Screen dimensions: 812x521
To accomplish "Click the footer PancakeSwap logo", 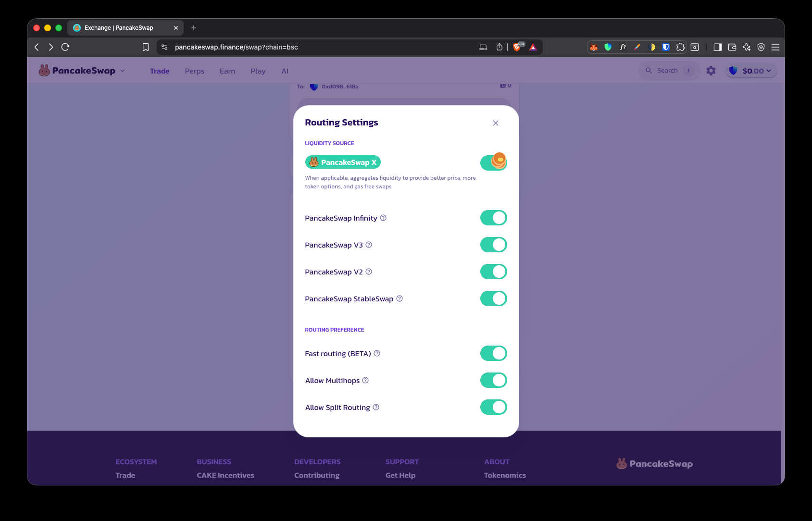I will [x=655, y=464].
